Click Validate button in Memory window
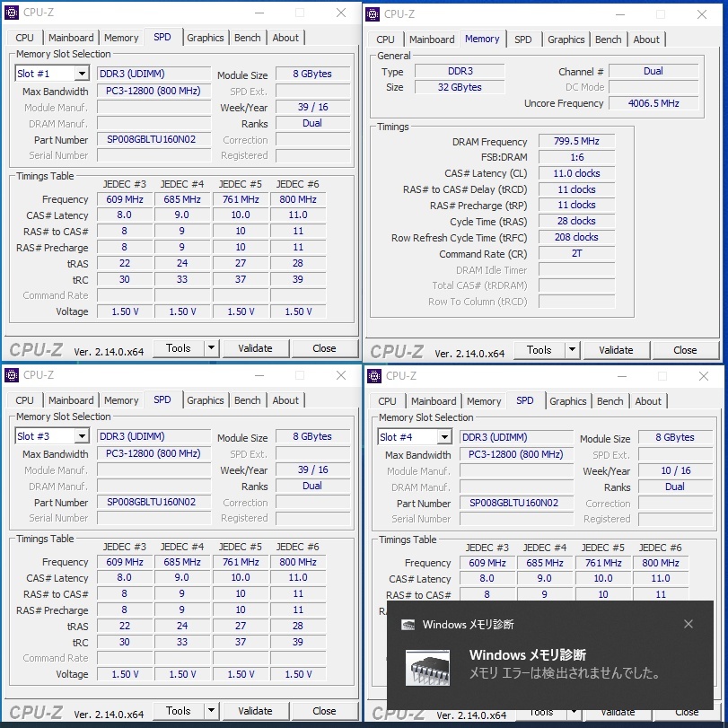 tap(616, 350)
